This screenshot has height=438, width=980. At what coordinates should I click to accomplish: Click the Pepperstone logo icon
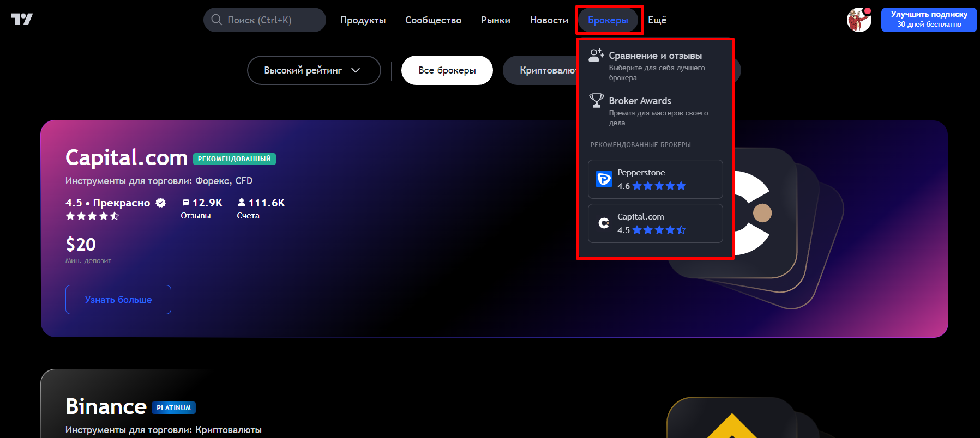[604, 179]
